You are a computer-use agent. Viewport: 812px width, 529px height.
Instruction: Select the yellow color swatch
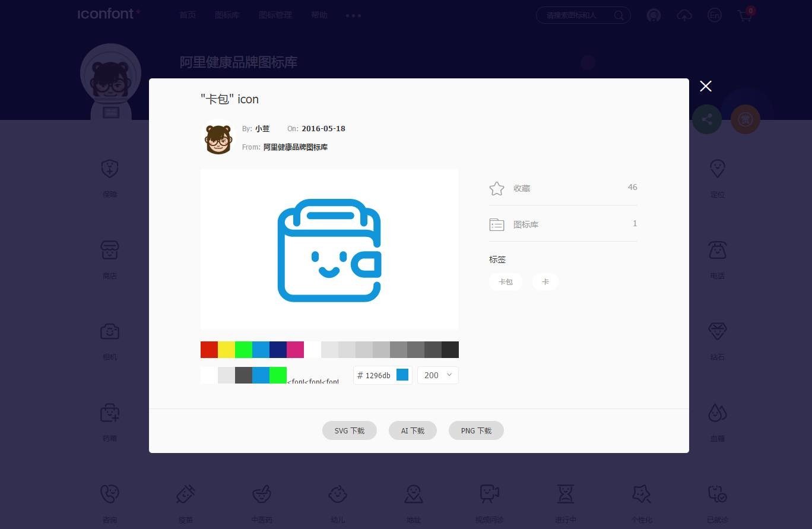(226, 350)
